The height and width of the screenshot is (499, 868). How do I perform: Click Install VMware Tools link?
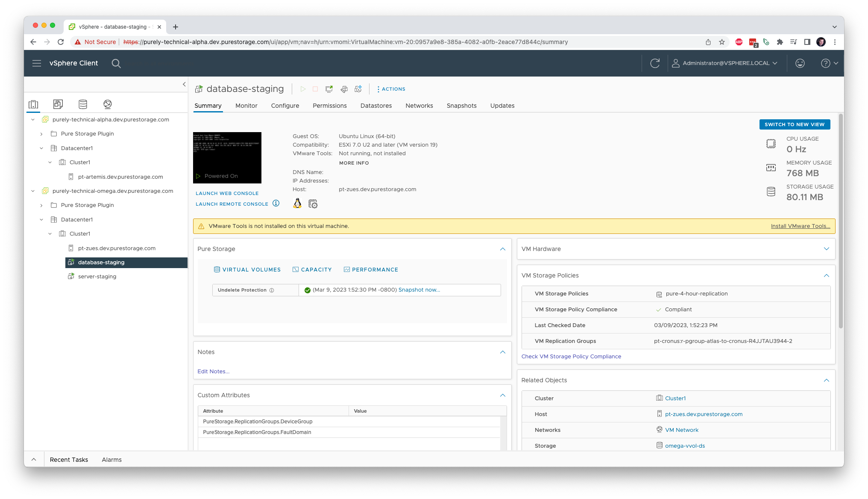pos(801,226)
